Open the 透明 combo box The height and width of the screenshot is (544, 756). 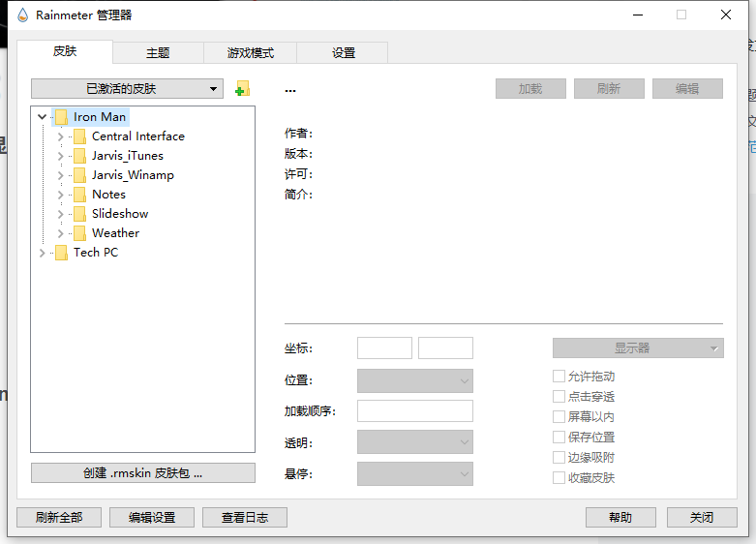[x=415, y=442]
